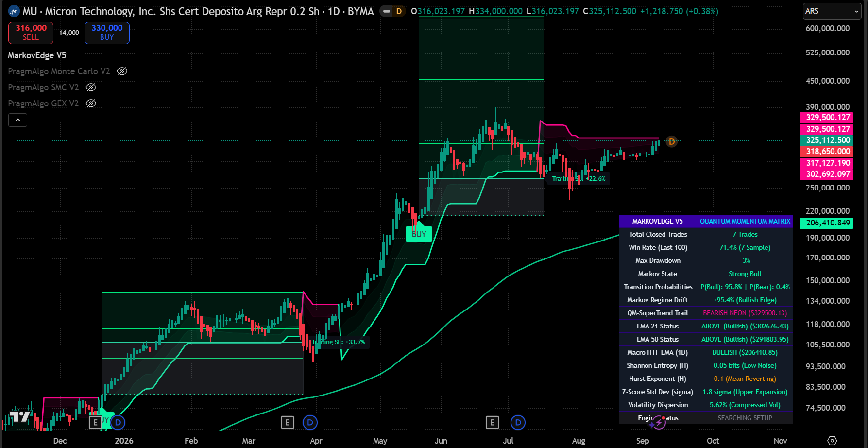
Task: Click the 14,000 spread value
Action: (69, 33)
